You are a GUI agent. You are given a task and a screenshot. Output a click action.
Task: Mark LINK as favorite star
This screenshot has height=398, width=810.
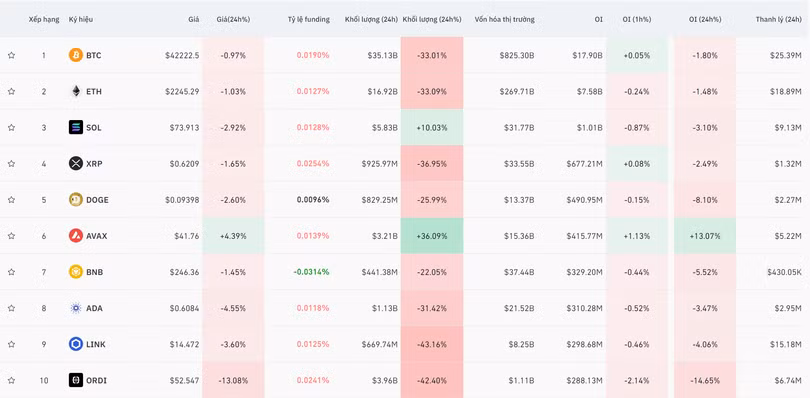point(11,344)
